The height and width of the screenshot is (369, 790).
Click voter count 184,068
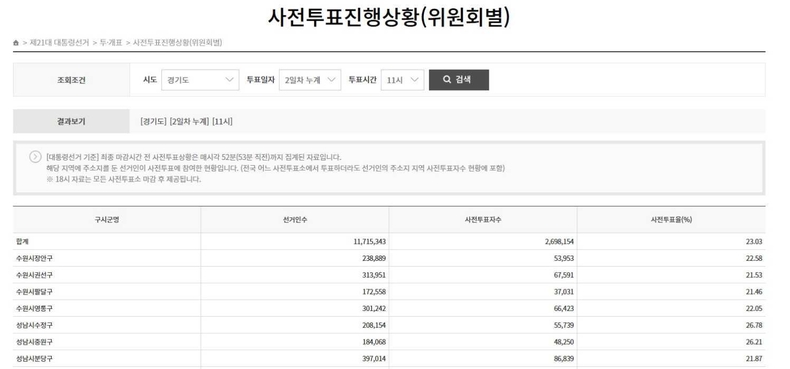(x=374, y=342)
